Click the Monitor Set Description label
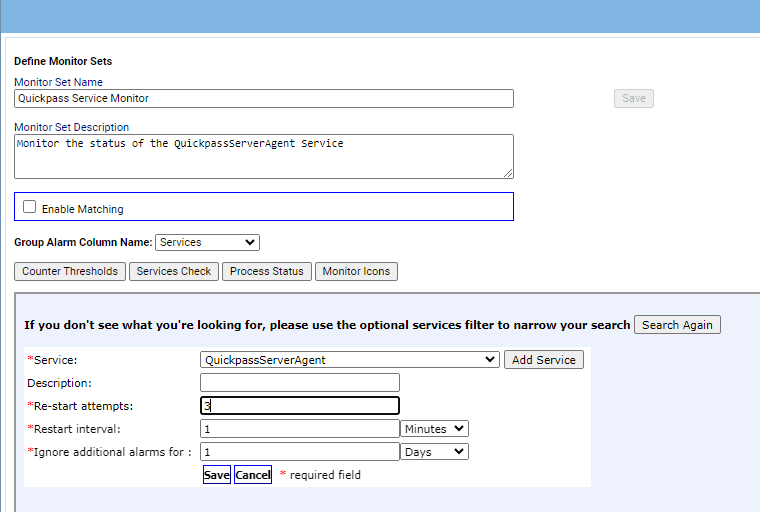 coord(71,127)
